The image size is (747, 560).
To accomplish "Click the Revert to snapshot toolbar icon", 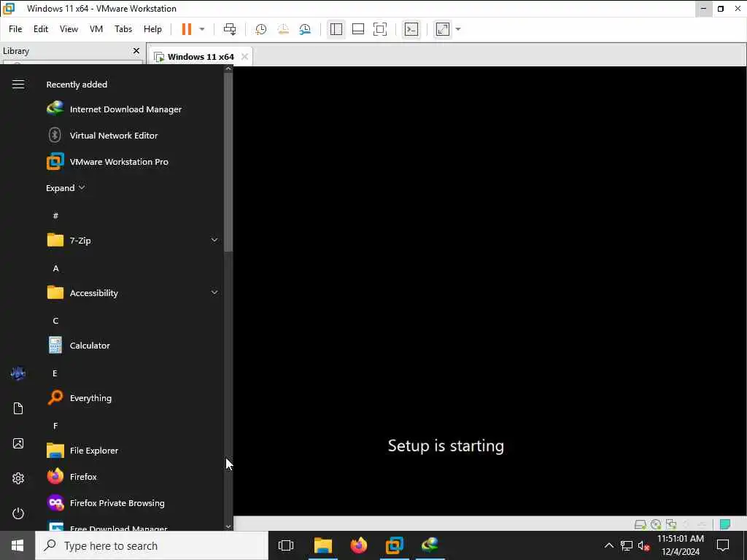I will pos(283,29).
